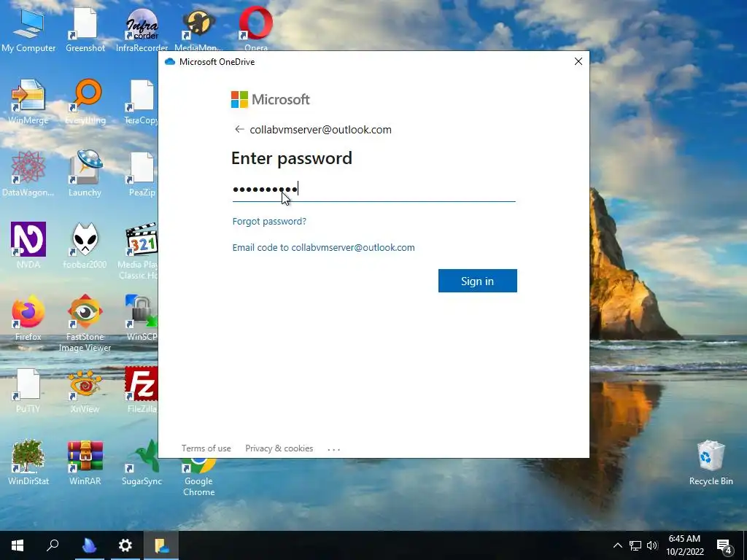Screen dimensions: 747x560
Task: Open the volume tray icon
Action: coord(652,545)
